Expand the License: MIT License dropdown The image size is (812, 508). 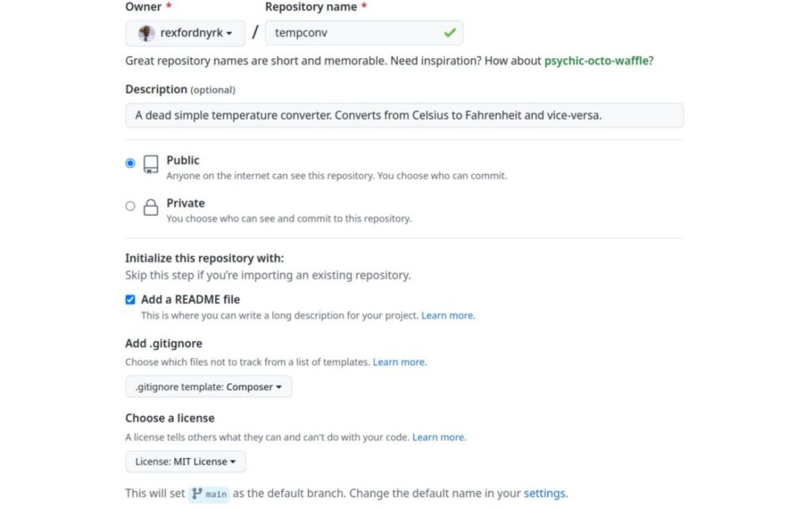(185, 461)
